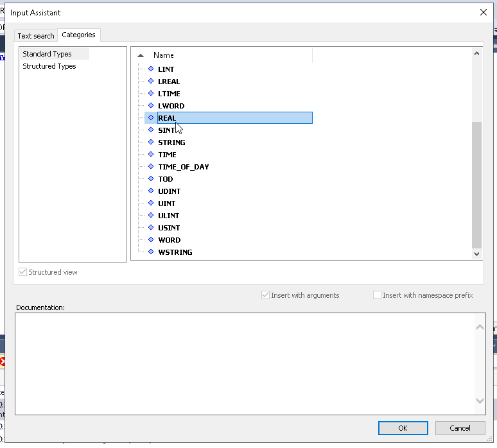The image size is (497, 448).
Task: Select the UDINT data type
Action: pos(170,191)
